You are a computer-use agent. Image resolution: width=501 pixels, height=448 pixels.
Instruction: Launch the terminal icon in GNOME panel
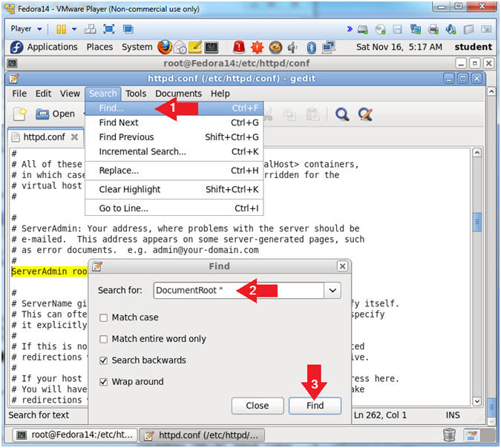(x=212, y=47)
